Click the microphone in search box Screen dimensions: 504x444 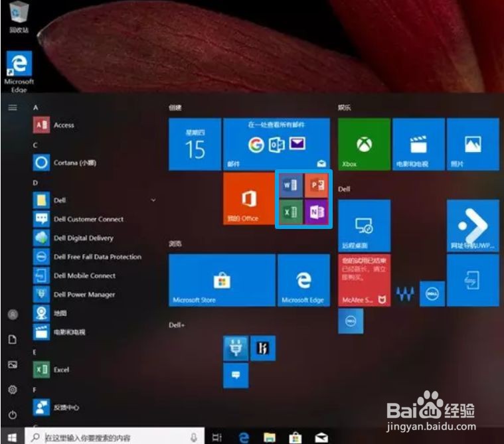point(194,437)
